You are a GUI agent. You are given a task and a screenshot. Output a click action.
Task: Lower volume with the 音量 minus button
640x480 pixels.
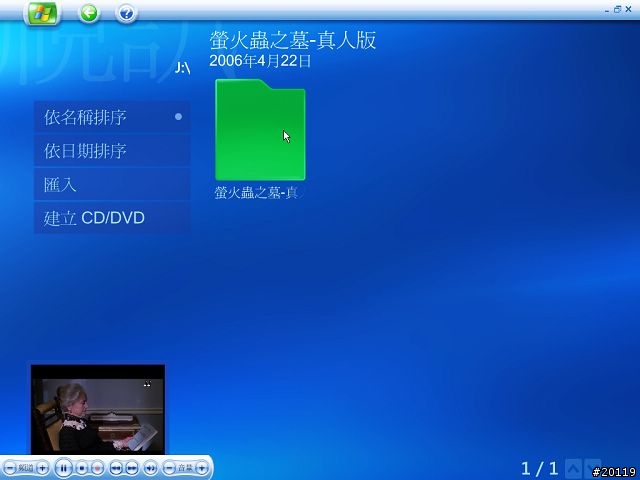pyautogui.click(x=169, y=468)
